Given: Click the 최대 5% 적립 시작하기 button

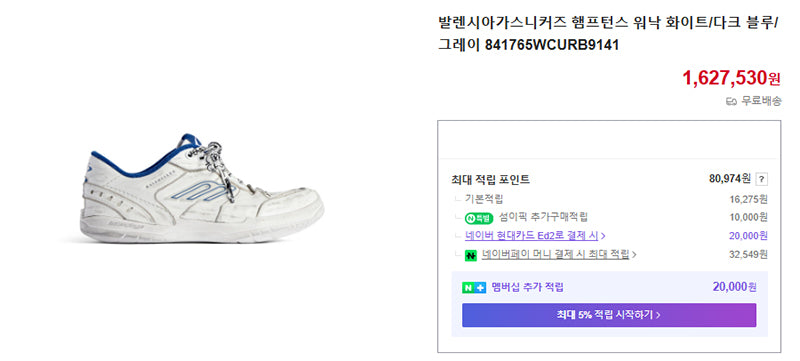Looking at the screenshot, I should tap(609, 315).
